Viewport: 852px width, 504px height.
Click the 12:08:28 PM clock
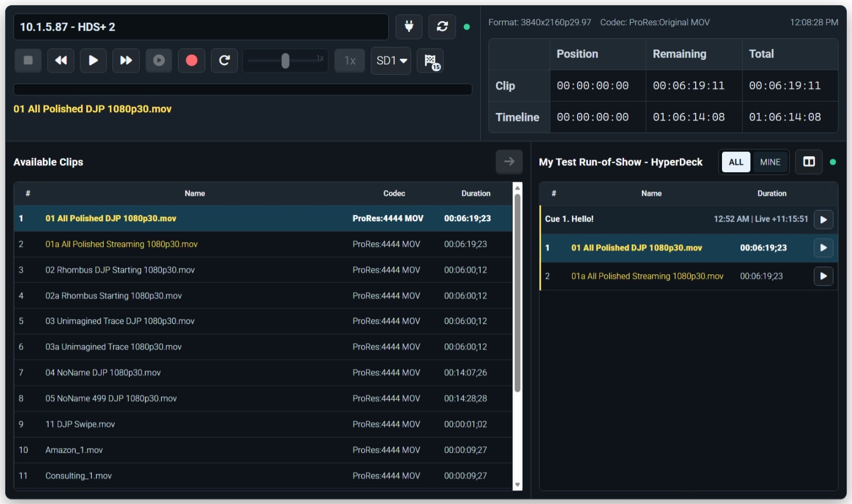814,22
